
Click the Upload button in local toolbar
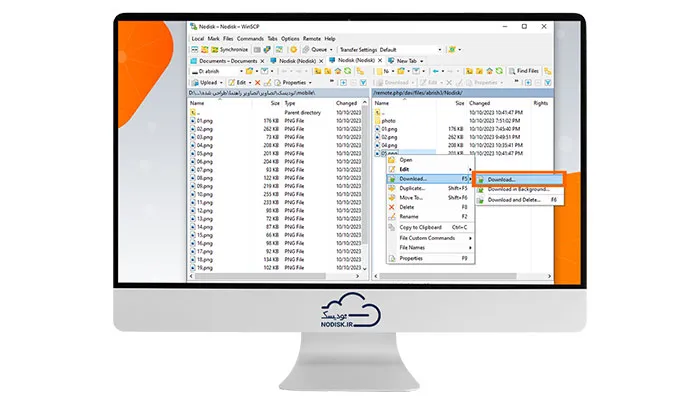click(205, 83)
